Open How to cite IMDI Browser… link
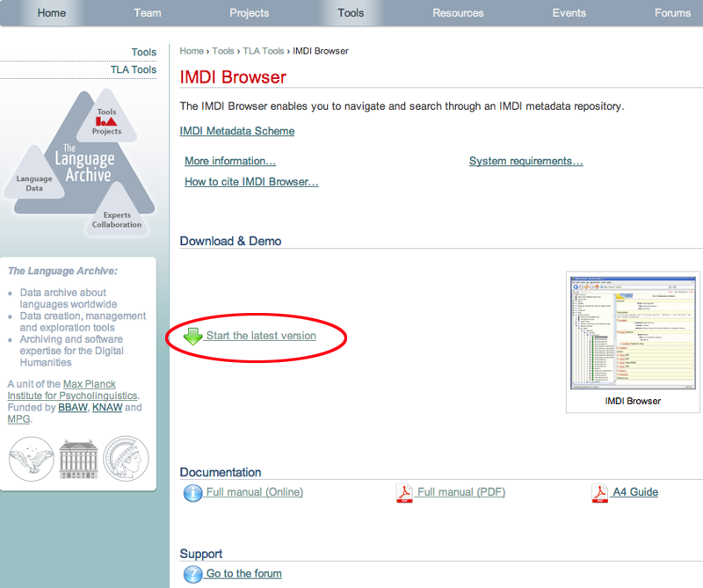 251,182
